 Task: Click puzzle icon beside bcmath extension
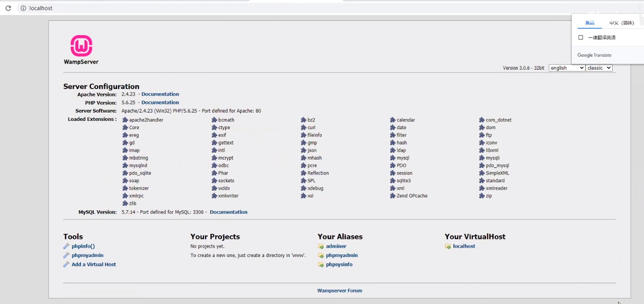coord(215,120)
